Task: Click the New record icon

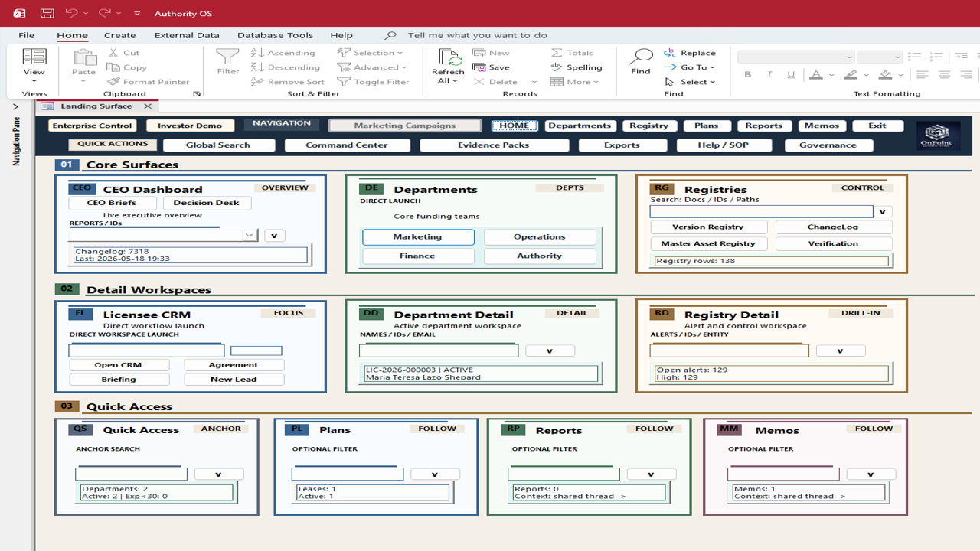Action: click(479, 53)
